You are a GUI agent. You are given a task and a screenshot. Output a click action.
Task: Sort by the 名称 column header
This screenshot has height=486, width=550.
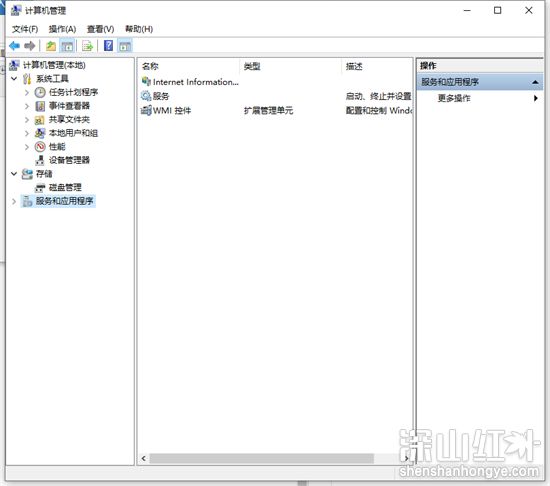(x=150, y=66)
